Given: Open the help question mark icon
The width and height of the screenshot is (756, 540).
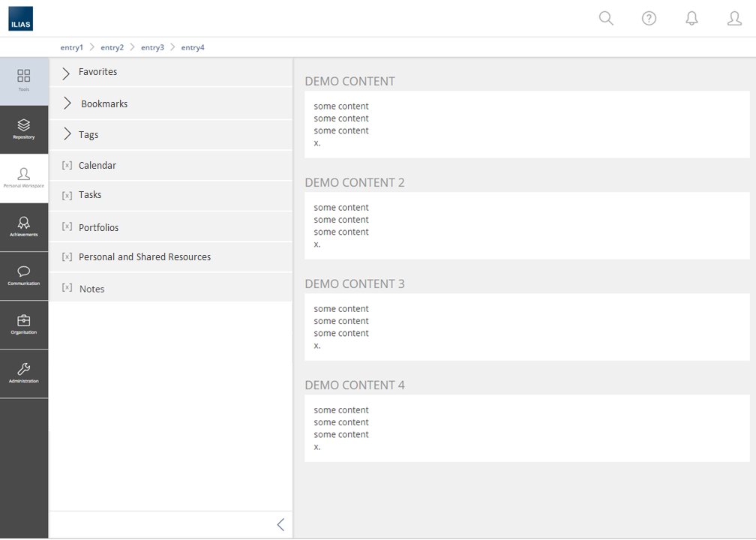Looking at the screenshot, I should pyautogui.click(x=649, y=19).
